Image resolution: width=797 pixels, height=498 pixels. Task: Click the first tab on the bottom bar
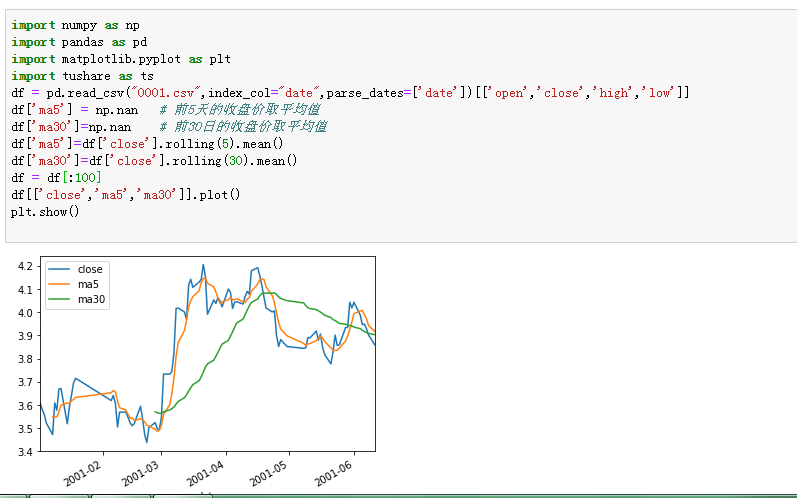coord(13,496)
